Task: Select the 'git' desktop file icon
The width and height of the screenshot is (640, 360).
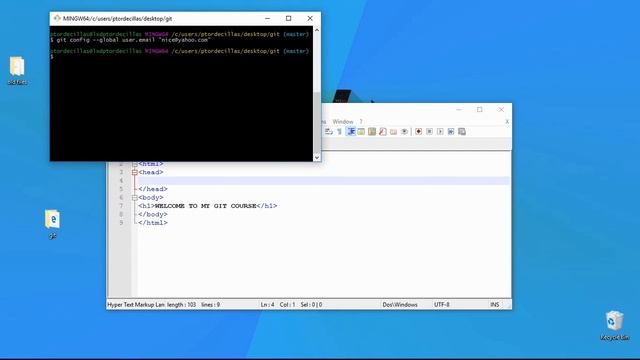Action: point(52,224)
